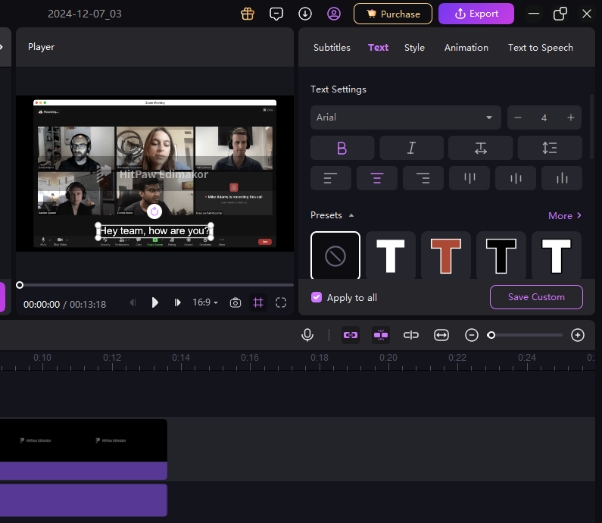The image size is (602, 523).
Task: Toggle the link clips icon in timeline
Action: click(x=351, y=335)
